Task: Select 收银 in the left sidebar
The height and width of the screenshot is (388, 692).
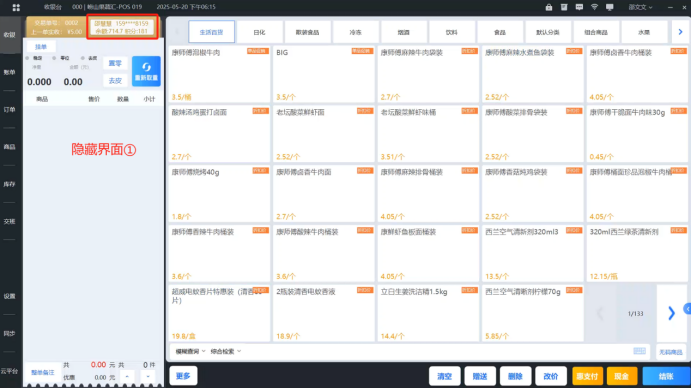Action: point(10,35)
